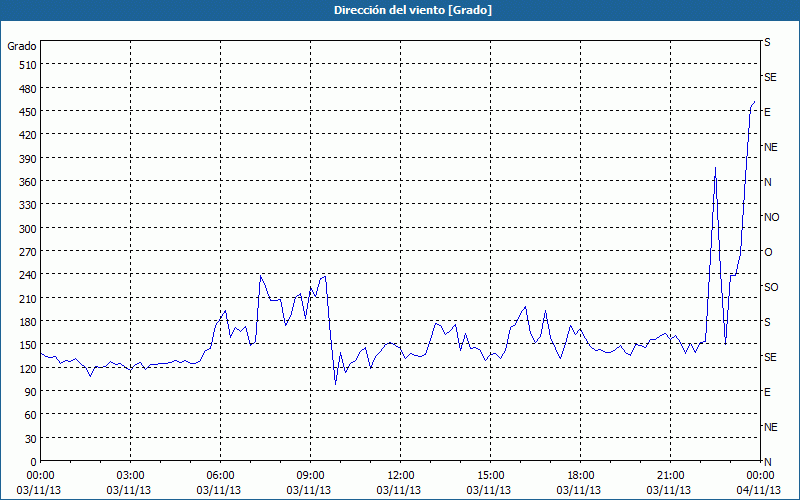The height and width of the screenshot is (500, 800).
Task: Choose the 180 degree axis value
Action: 28,322
